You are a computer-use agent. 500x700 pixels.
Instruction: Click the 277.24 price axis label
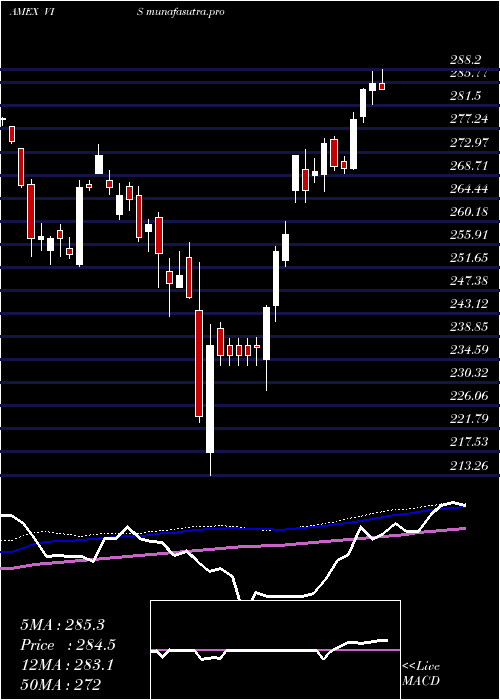469,118
